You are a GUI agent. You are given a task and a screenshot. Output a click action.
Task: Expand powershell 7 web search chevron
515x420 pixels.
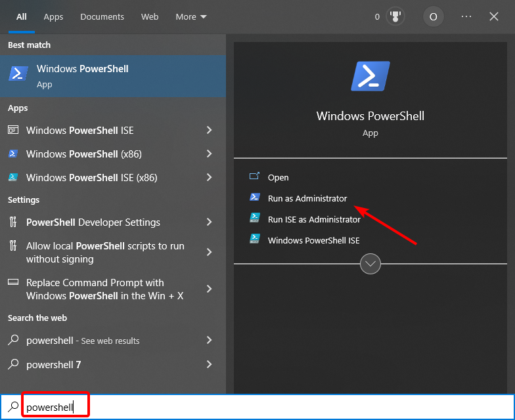[209, 364]
